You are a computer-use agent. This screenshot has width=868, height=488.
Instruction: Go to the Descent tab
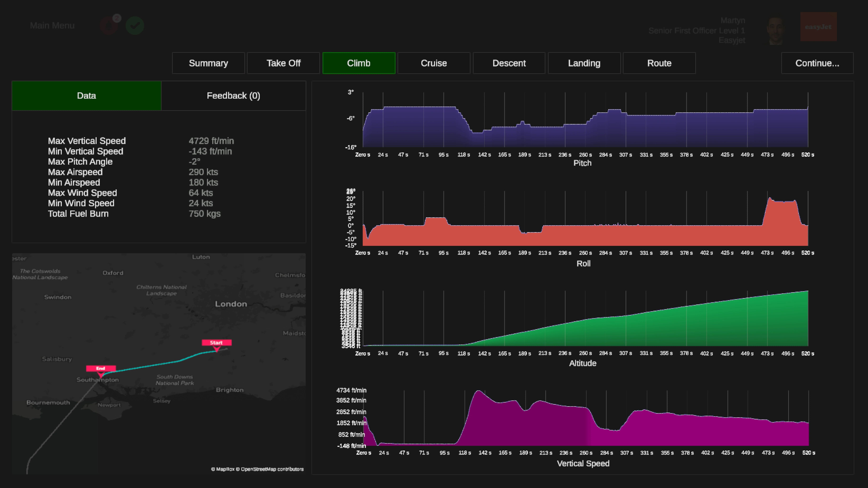[509, 63]
